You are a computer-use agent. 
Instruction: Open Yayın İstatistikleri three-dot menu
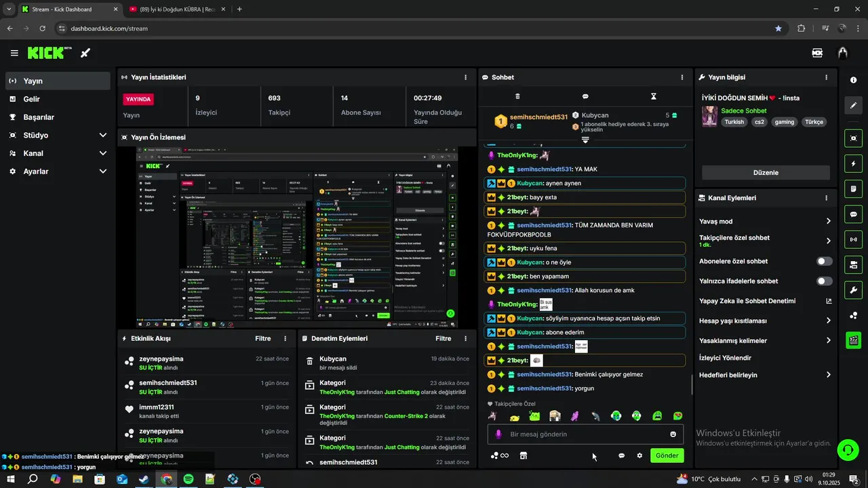coord(465,77)
